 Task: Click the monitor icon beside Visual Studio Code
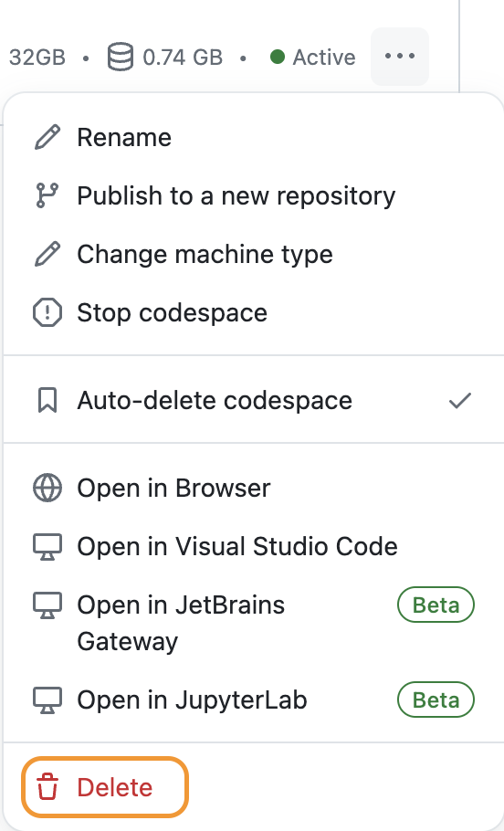47,546
